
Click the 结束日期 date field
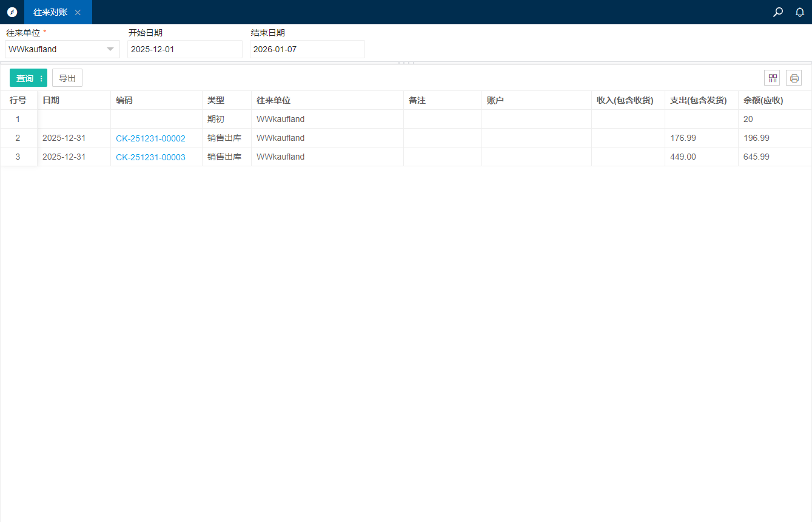tap(307, 49)
